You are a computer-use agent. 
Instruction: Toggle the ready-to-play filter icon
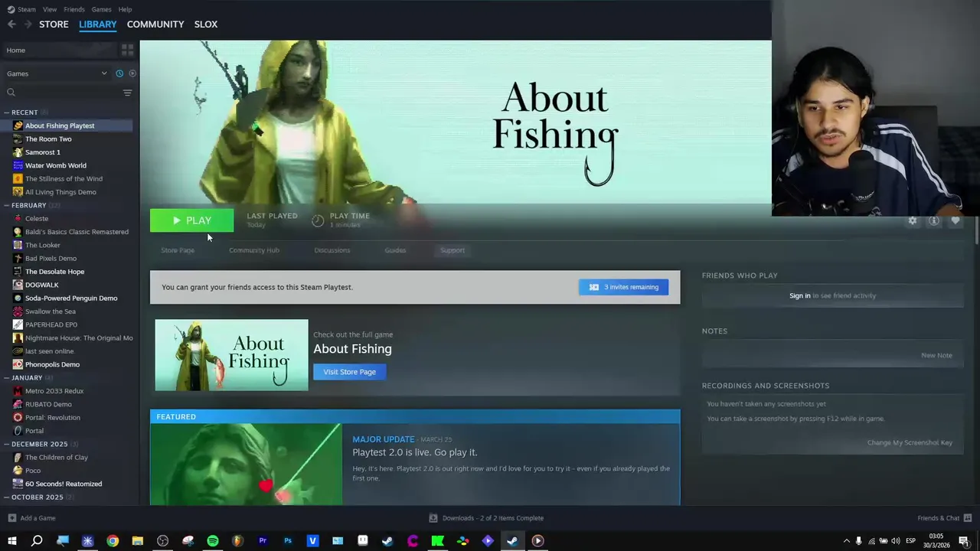[132, 73]
